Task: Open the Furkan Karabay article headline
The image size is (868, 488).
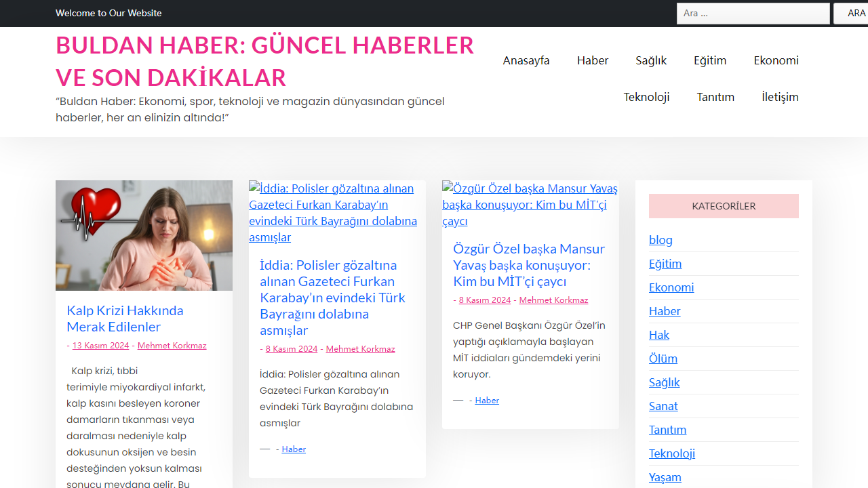Action: point(332,298)
